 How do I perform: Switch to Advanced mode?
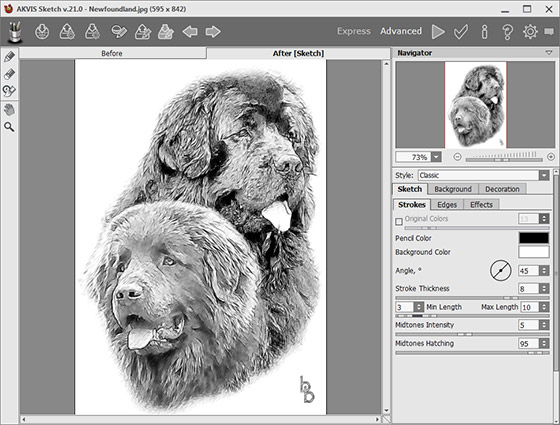coord(401,31)
